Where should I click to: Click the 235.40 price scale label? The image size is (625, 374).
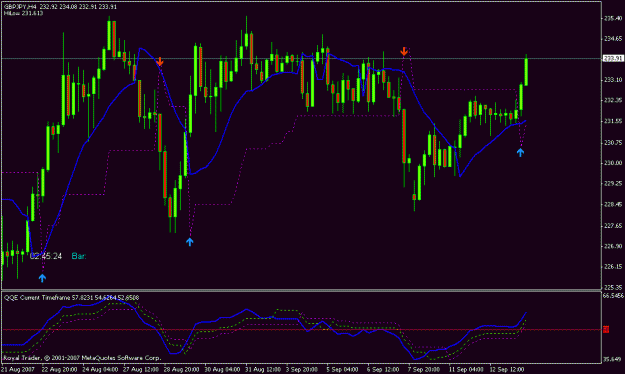coord(613,18)
